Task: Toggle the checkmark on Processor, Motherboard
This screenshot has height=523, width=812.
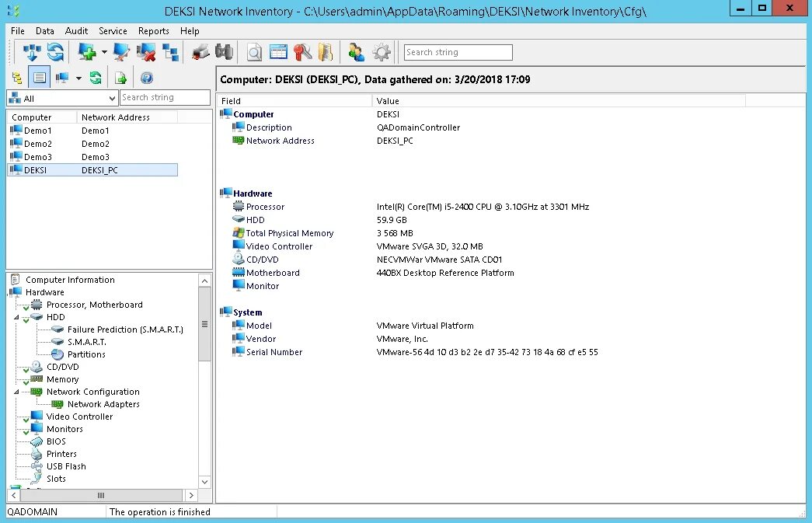Action: (26, 308)
